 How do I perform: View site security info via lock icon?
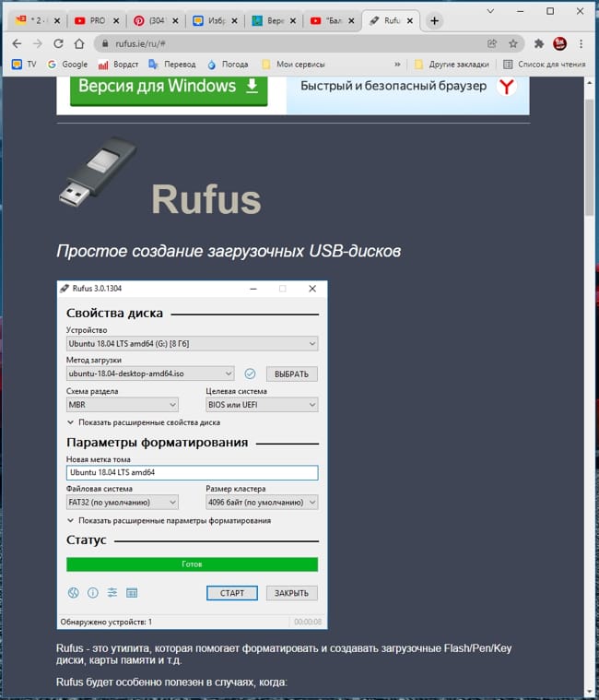click(x=105, y=43)
